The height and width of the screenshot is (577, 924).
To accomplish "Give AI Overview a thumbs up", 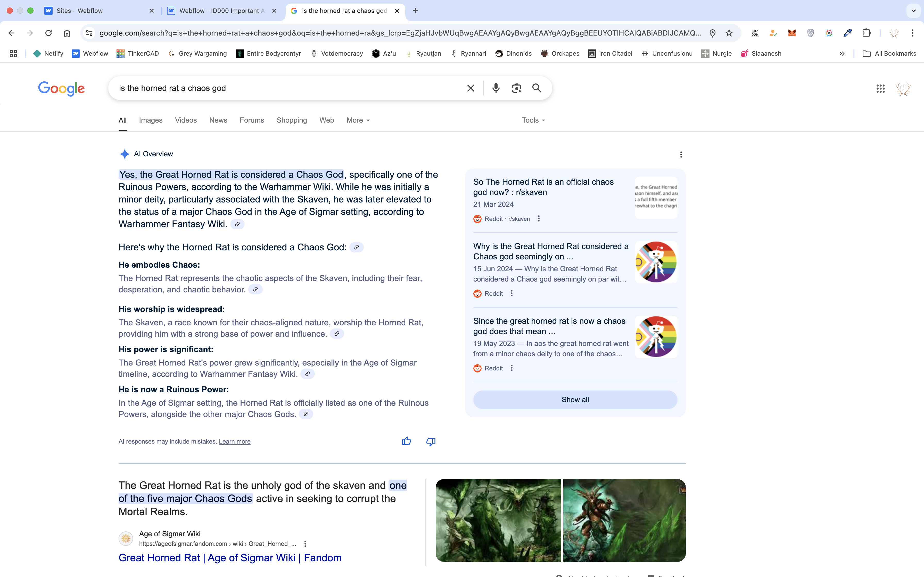I will [x=406, y=441].
